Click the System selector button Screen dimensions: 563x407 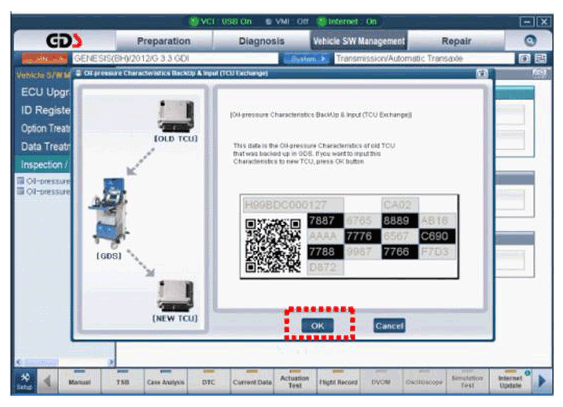point(306,59)
